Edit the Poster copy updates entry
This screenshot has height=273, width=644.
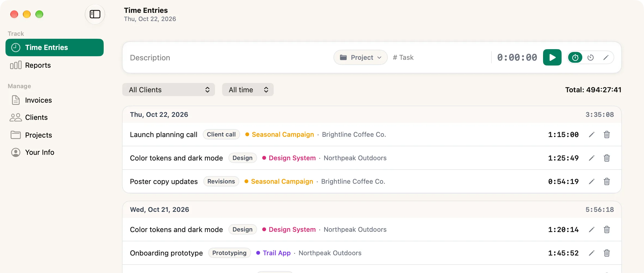[592, 182]
